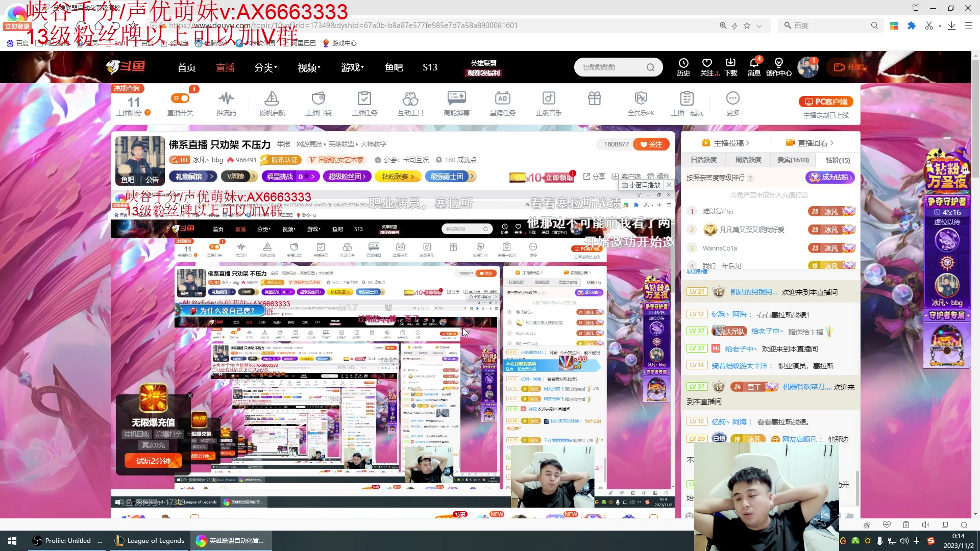Select the 直播 nav item

(x=225, y=67)
